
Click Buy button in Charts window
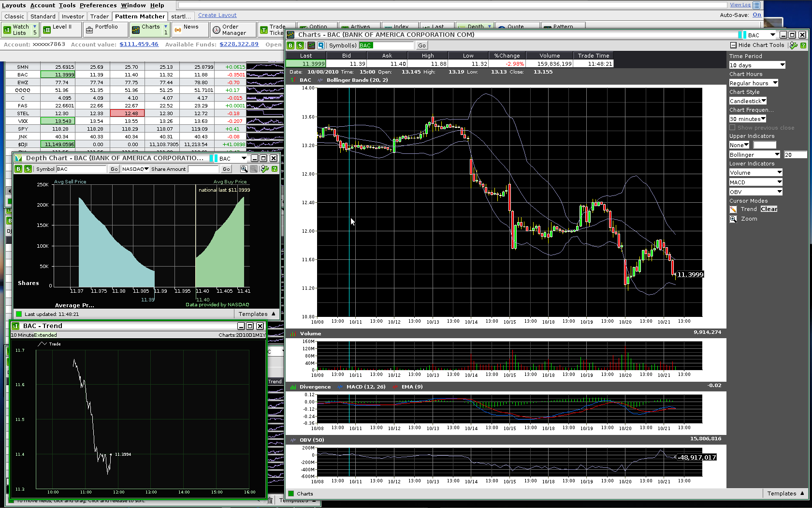[x=290, y=45]
